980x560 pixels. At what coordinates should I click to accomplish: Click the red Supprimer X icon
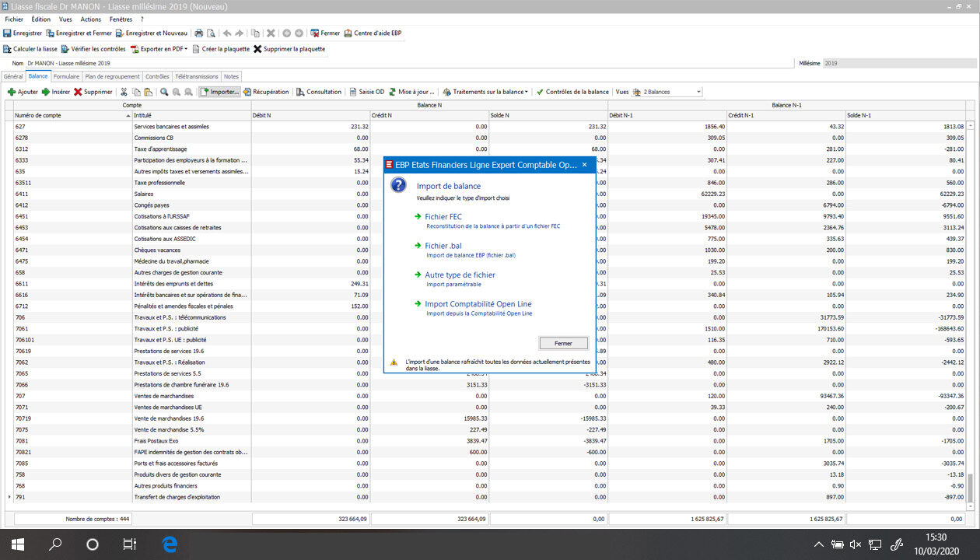(78, 92)
